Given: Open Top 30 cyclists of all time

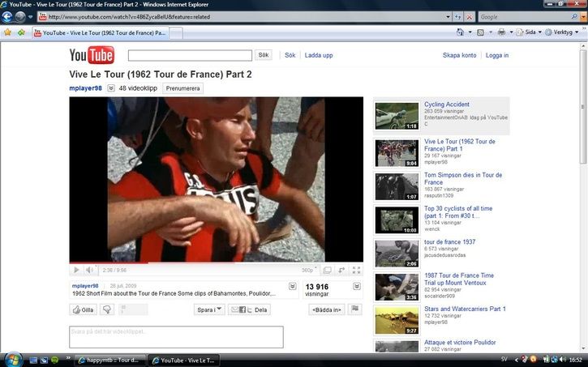Looking at the screenshot, I should [458, 212].
